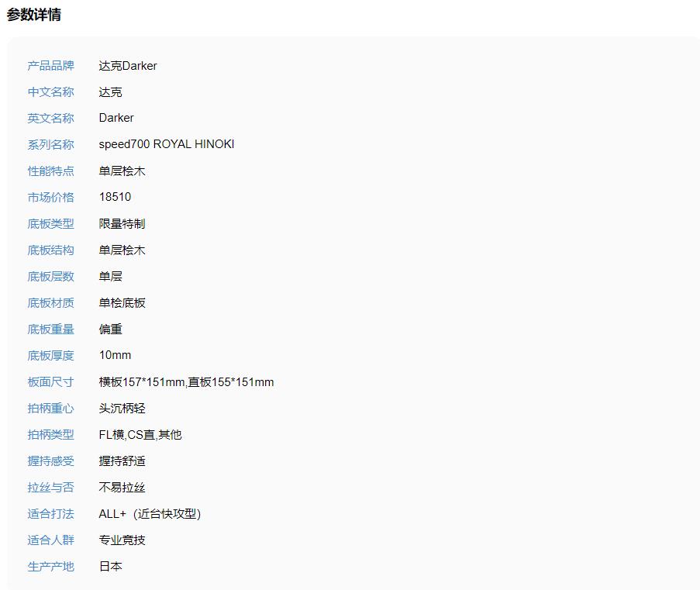Click the 限量特制 value
Screen dimensions: 700x590
pos(122,224)
